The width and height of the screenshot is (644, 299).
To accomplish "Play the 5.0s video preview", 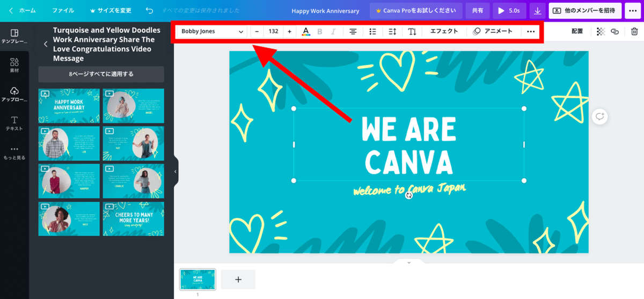I will pyautogui.click(x=509, y=11).
